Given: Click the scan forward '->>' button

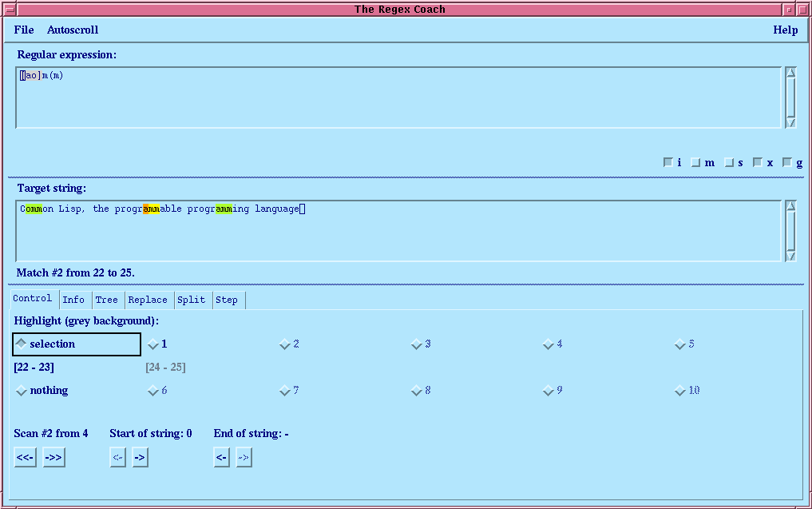Looking at the screenshot, I should pyautogui.click(x=53, y=458).
